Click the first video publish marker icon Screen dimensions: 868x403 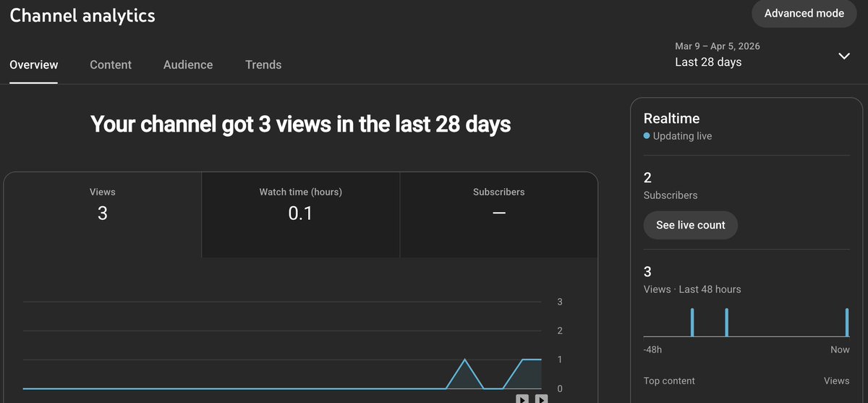[522, 399]
